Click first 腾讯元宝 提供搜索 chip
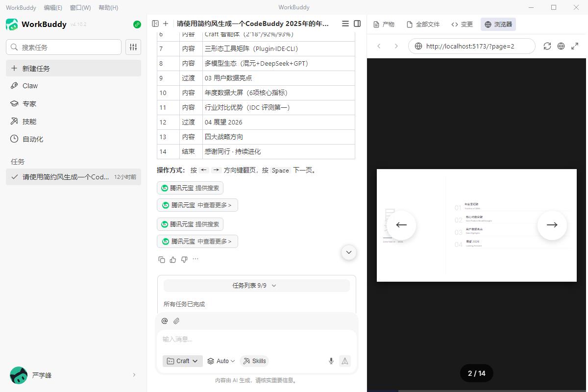The image size is (588, 392). coord(190,188)
